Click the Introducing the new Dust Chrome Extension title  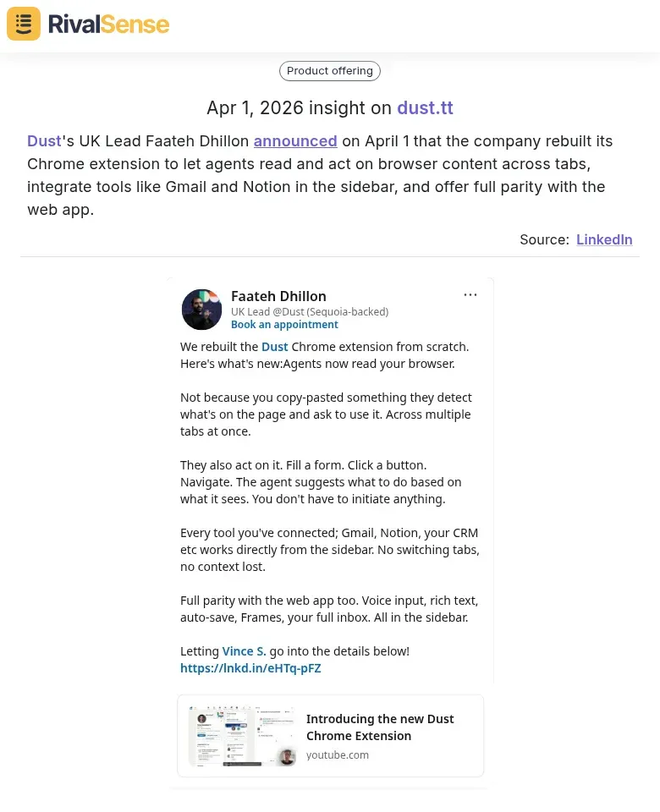tap(380, 727)
